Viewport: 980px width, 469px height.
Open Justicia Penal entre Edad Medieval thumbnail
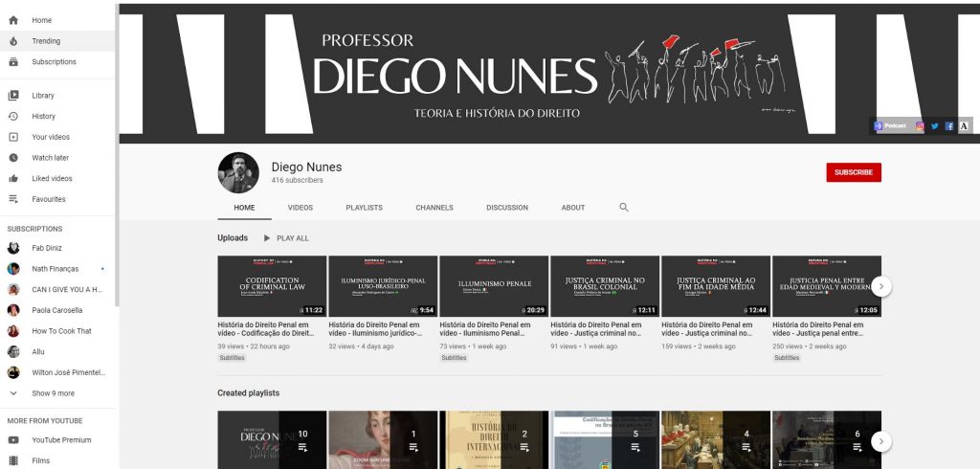pos(827,286)
